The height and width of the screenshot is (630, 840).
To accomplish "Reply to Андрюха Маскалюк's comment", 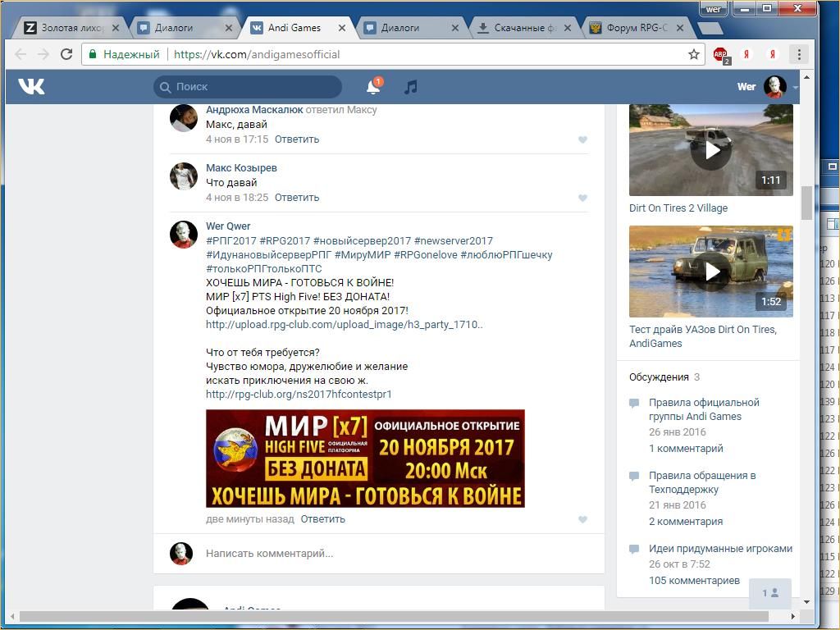I will 297,139.
